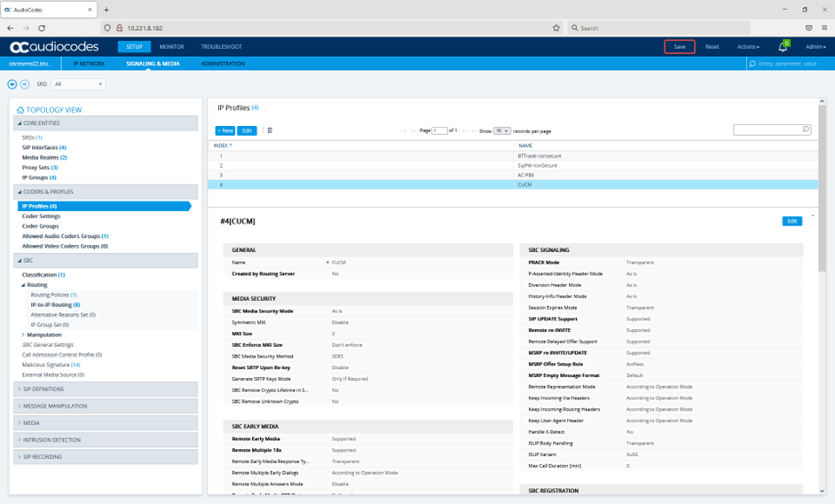Viewport: 835px width, 504px height.
Task: Click the Reset button
Action: tap(712, 47)
